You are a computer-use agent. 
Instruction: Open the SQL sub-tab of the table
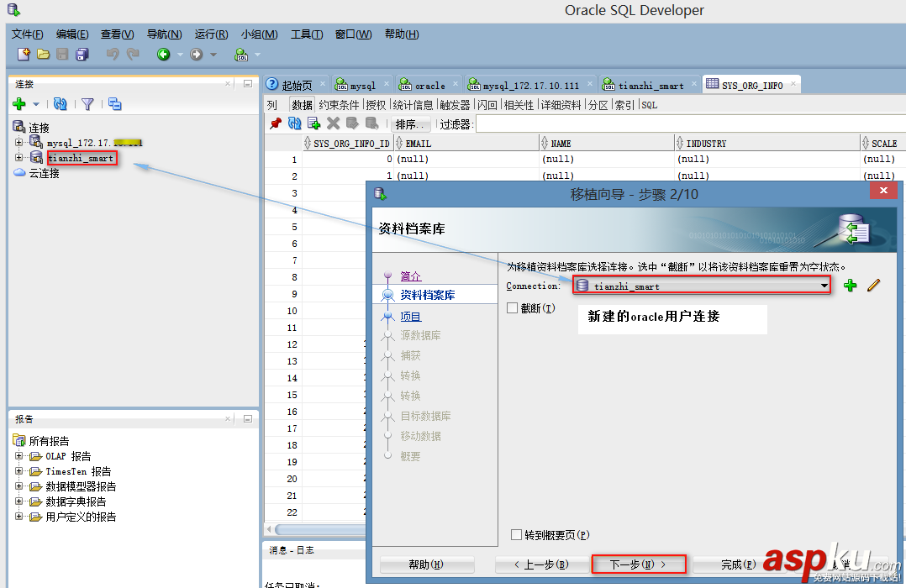click(650, 105)
